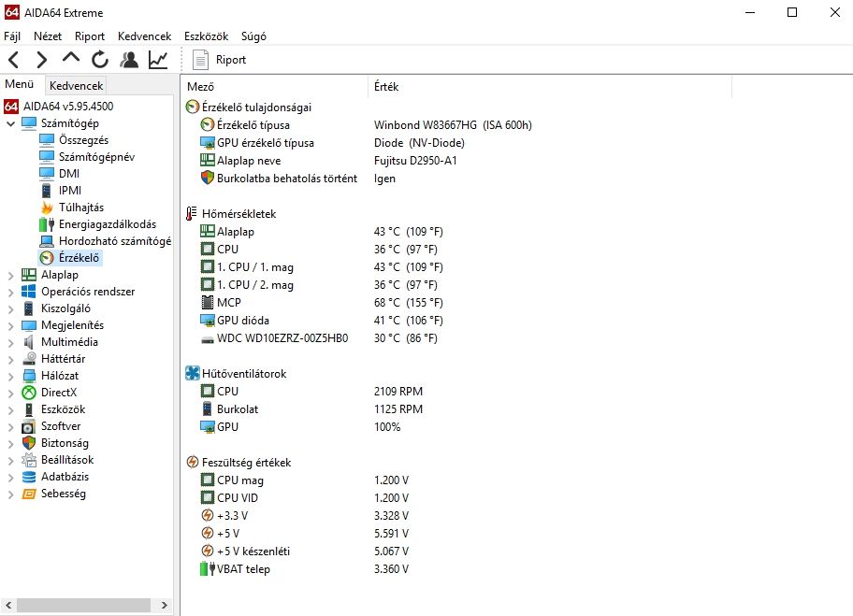Switch to the Kedvencek tab in the sidebar
The height and width of the screenshot is (616, 853).
(76, 85)
